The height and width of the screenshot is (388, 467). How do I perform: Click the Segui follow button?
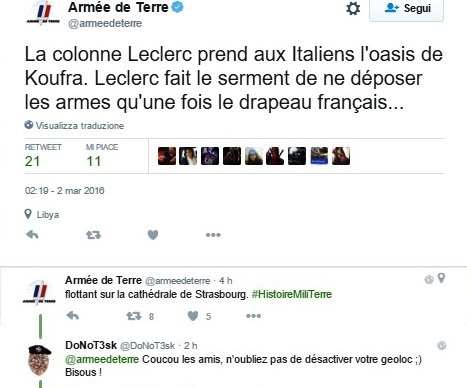tap(406, 9)
